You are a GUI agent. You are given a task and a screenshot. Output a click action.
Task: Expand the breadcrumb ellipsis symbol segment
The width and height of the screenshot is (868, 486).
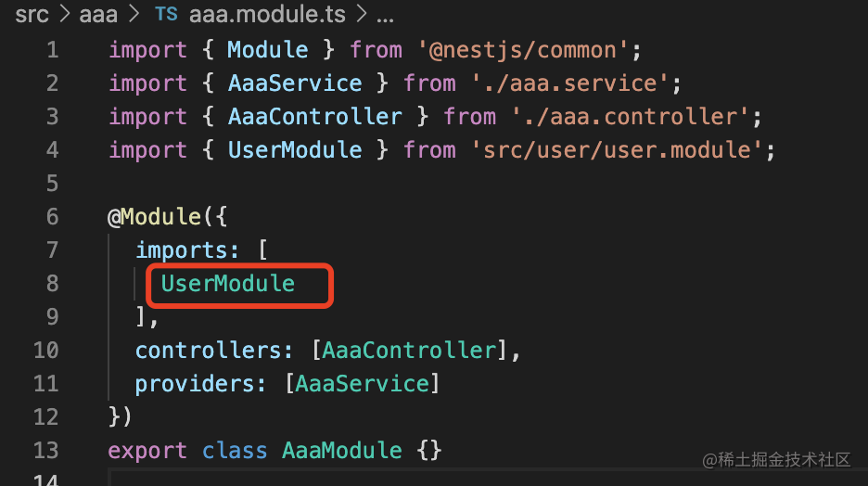point(382,15)
